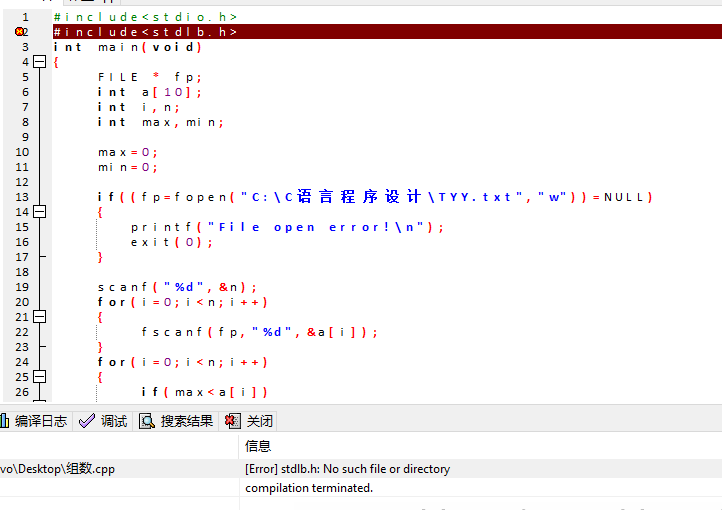Image resolution: width=722 pixels, height=510 pixels.
Task: Open the 编译日志 tab
Action: pos(35,421)
